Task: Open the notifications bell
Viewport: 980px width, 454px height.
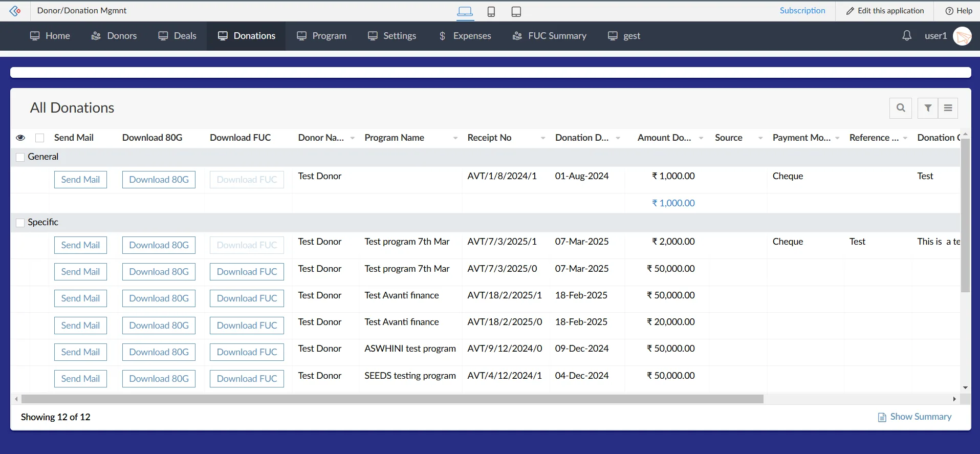Action: [907, 35]
